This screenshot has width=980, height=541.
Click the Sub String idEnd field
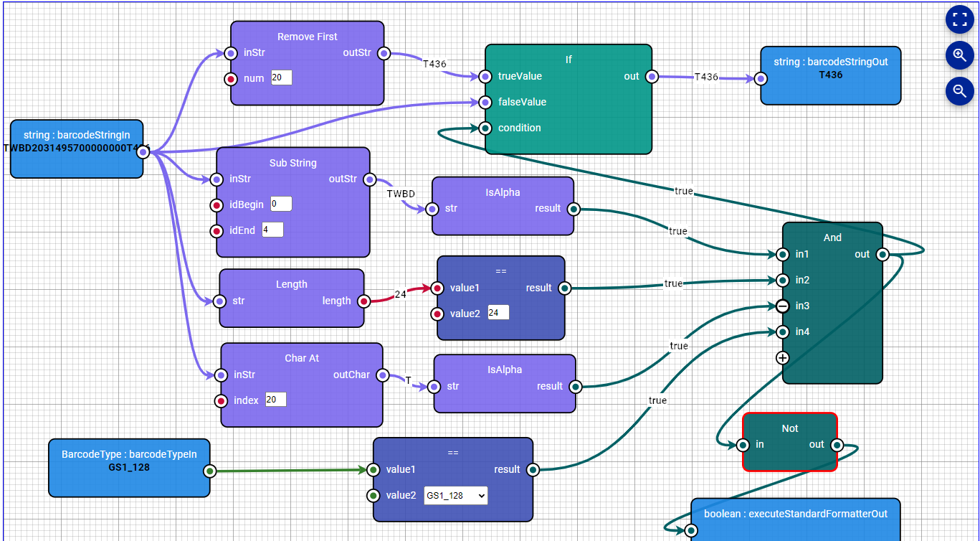(272, 230)
